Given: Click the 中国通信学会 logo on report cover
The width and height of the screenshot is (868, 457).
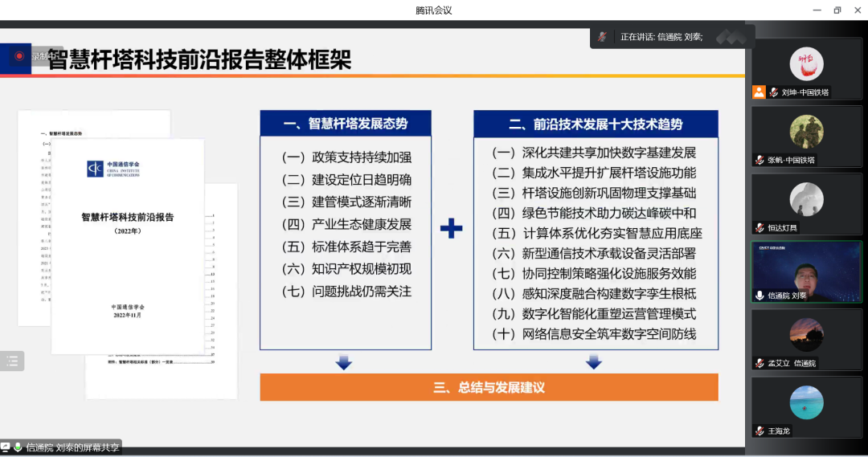Looking at the screenshot, I should tap(113, 168).
